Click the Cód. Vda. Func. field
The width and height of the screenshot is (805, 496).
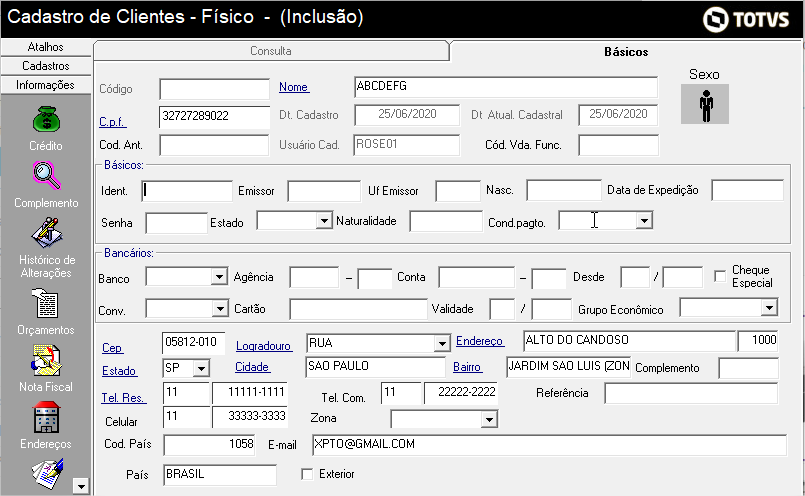618,145
